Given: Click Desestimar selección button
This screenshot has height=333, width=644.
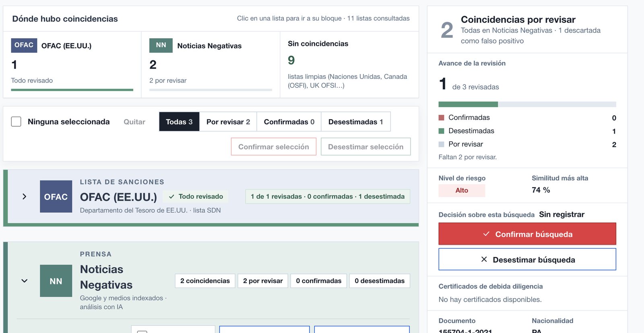Looking at the screenshot, I should [x=366, y=146].
